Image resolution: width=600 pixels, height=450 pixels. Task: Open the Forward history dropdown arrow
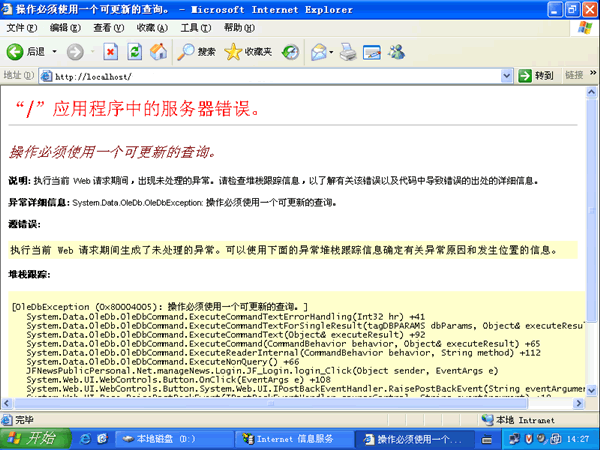click(92, 52)
